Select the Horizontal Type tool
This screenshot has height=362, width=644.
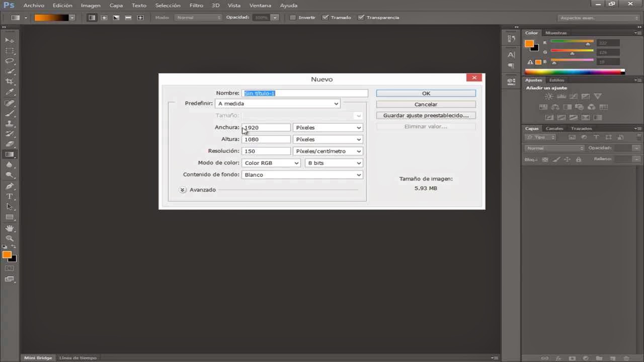(x=10, y=197)
